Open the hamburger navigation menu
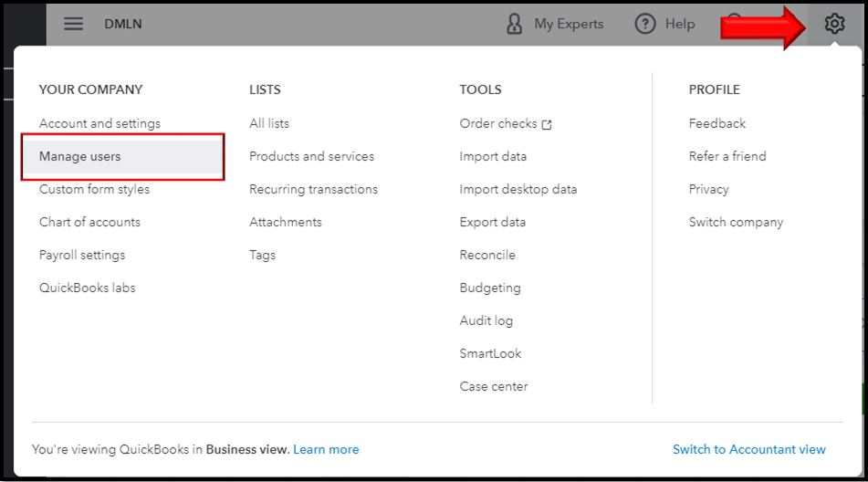868x482 pixels. click(x=73, y=24)
